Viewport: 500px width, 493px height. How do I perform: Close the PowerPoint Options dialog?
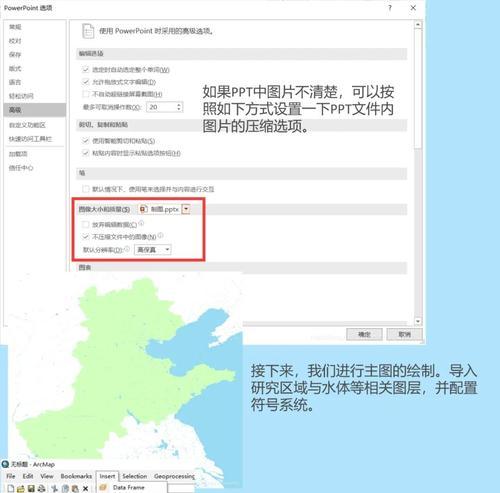click(x=413, y=8)
